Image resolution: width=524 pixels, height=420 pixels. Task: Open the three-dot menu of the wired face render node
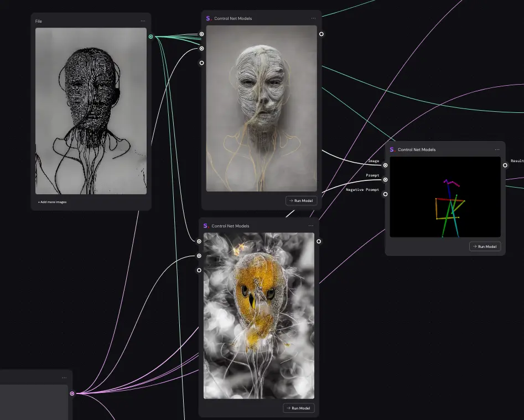tap(313, 18)
